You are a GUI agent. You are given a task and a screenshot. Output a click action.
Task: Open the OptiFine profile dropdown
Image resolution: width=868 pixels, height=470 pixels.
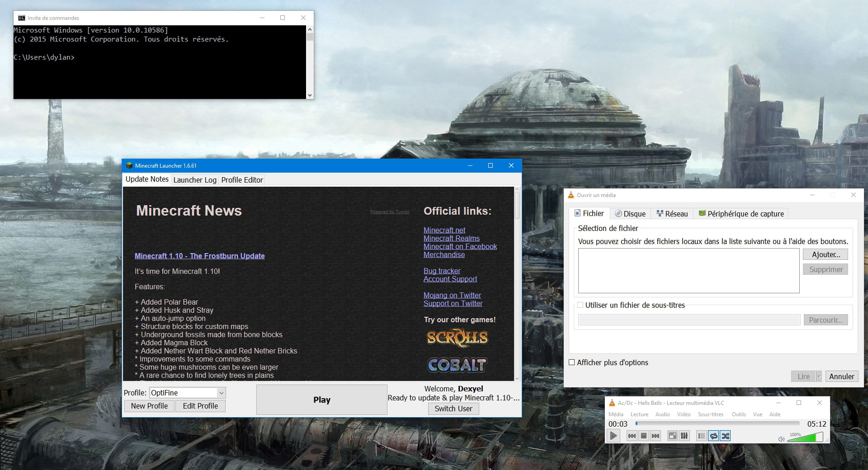tap(188, 393)
